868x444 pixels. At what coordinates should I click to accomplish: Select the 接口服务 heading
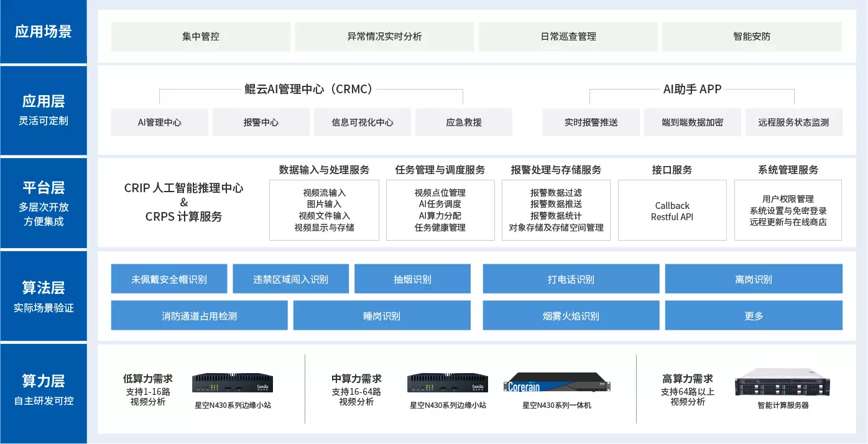(x=672, y=170)
